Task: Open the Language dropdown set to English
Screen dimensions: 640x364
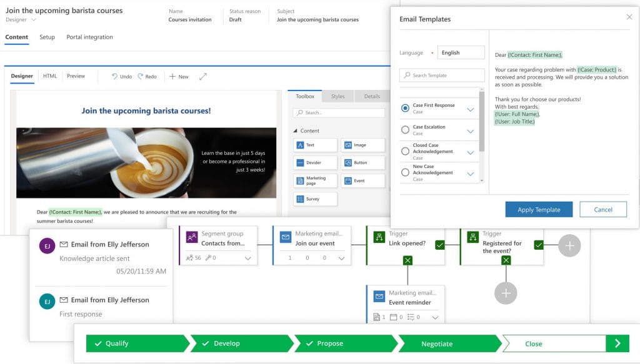Action: pyautogui.click(x=461, y=52)
